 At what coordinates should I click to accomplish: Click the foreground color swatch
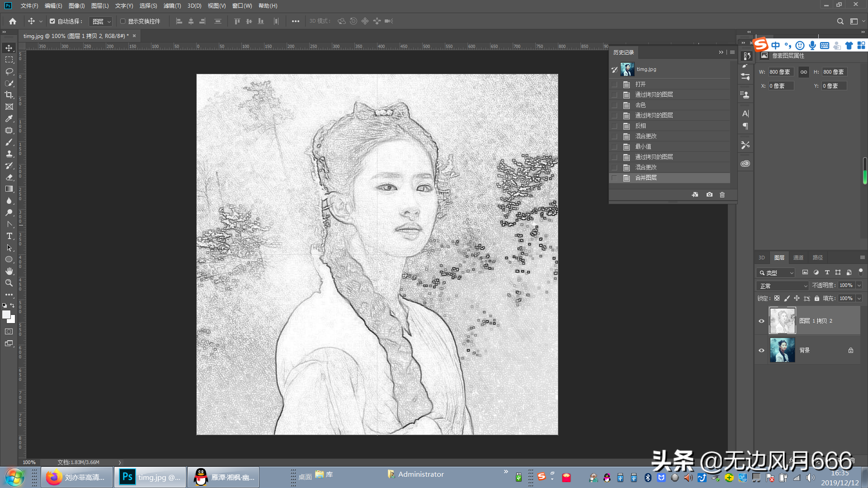(x=6, y=314)
